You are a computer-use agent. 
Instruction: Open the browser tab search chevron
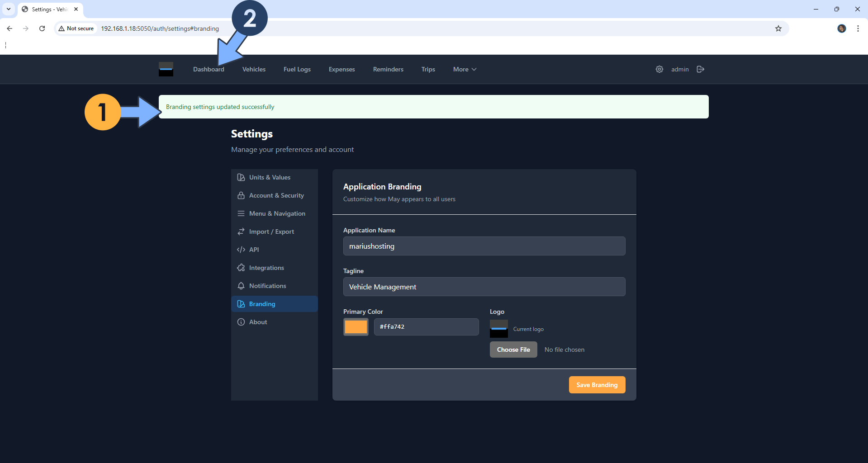[9, 9]
